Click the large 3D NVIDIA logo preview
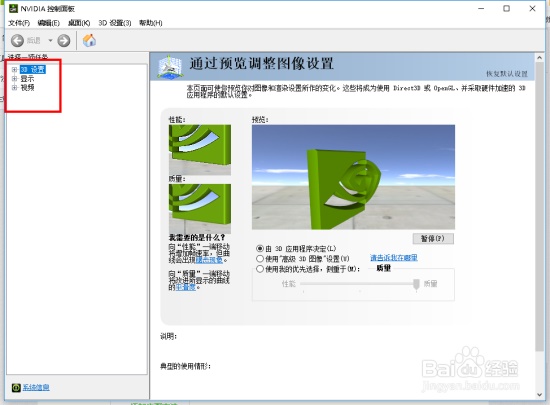This screenshot has width=550, height=405. click(x=353, y=177)
